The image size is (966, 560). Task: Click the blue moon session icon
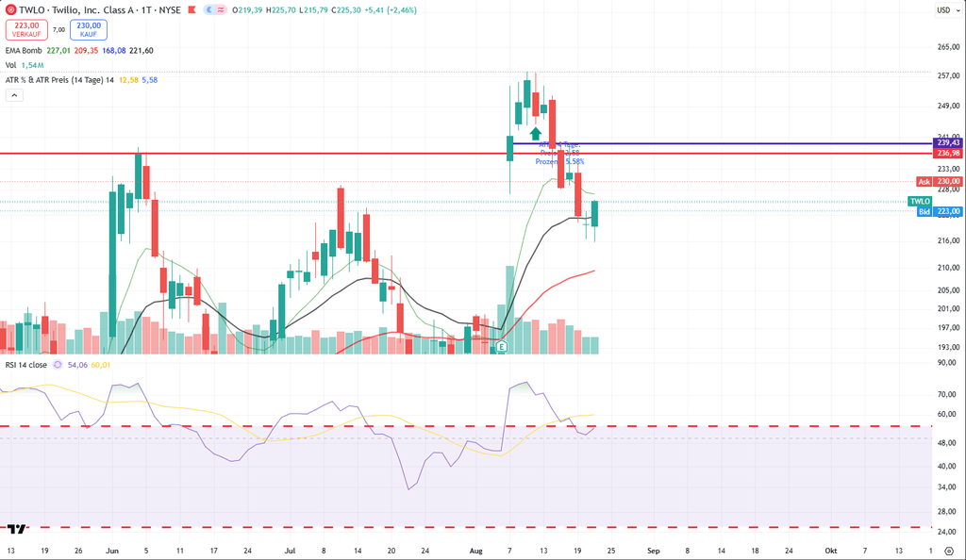tap(209, 9)
